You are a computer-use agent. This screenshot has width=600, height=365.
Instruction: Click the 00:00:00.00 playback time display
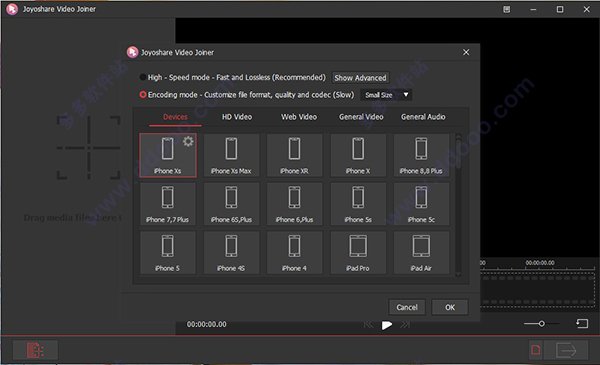pyautogui.click(x=207, y=324)
